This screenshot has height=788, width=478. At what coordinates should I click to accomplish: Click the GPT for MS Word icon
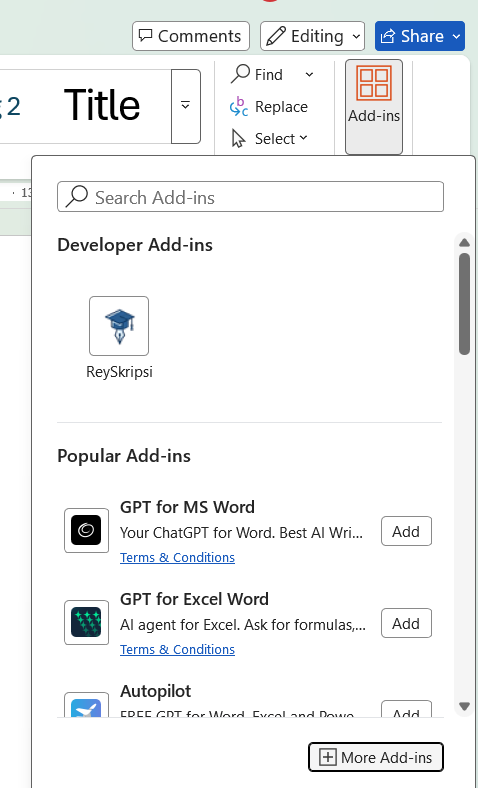tap(86, 530)
